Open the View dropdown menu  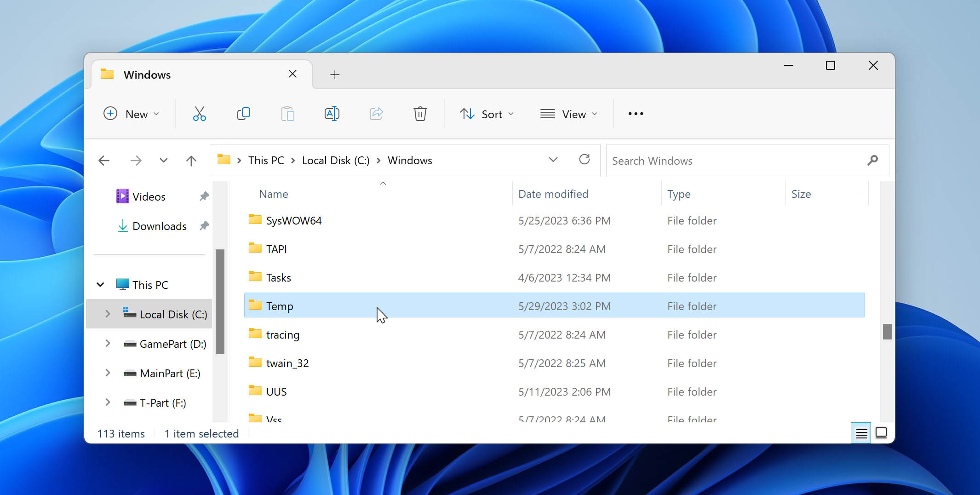click(x=569, y=114)
